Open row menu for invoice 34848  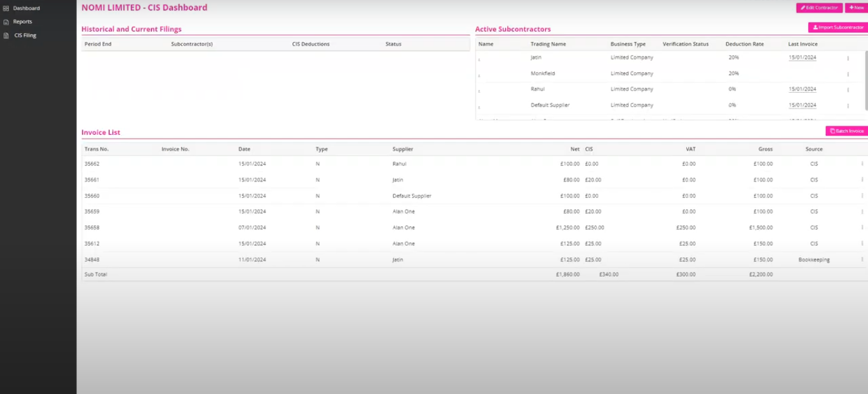tap(862, 259)
